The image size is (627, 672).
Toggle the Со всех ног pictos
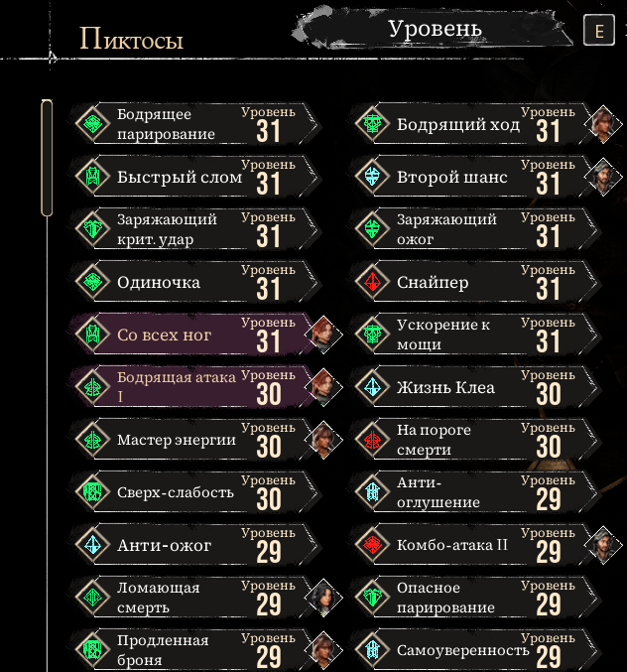coord(194,335)
